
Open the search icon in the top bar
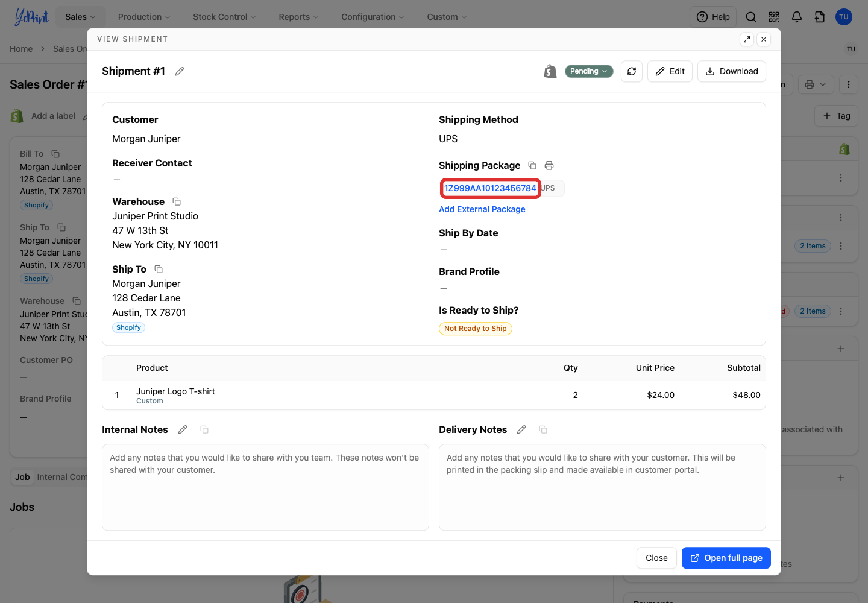[751, 17]
